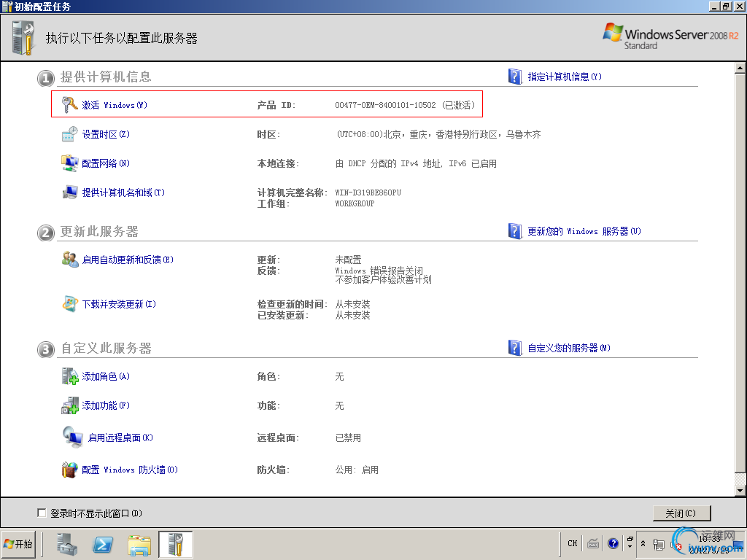Click the 公用: 启用 firewall status
747x560 pixels.
[357, 470]
